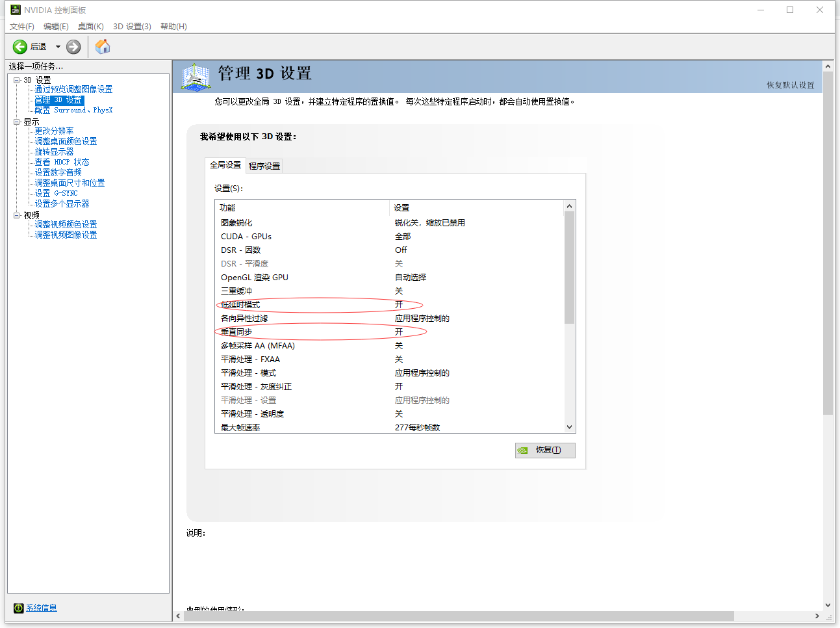
Task: Open the 文件(F) menu
Action: [22, 27]
